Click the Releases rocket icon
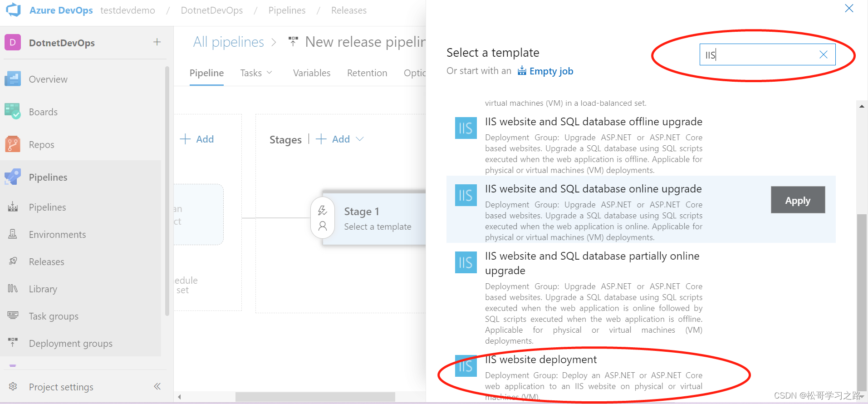This screenshot has height=404, width=868. (13, 261)
